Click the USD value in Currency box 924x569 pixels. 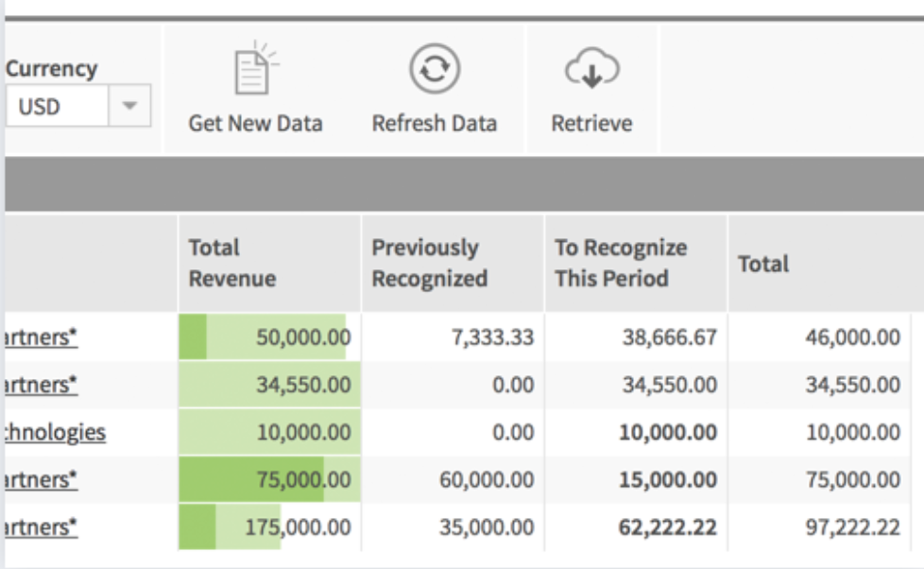point(40,107)
